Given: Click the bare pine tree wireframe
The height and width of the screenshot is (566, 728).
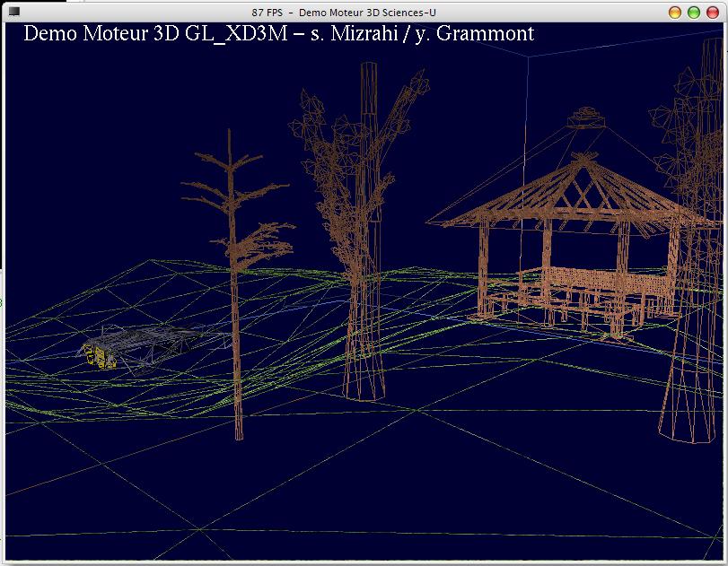Looking at the screenshot, I should coord(237,283).
